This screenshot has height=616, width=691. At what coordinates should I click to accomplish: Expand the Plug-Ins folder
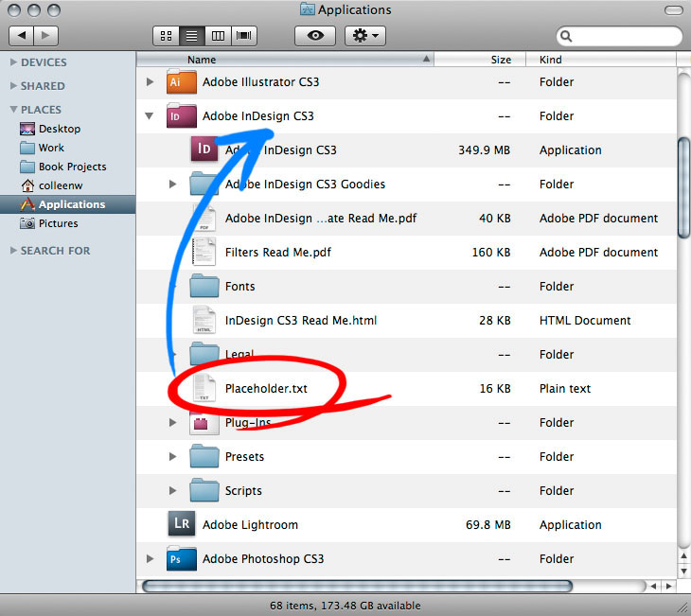[172, 423]
